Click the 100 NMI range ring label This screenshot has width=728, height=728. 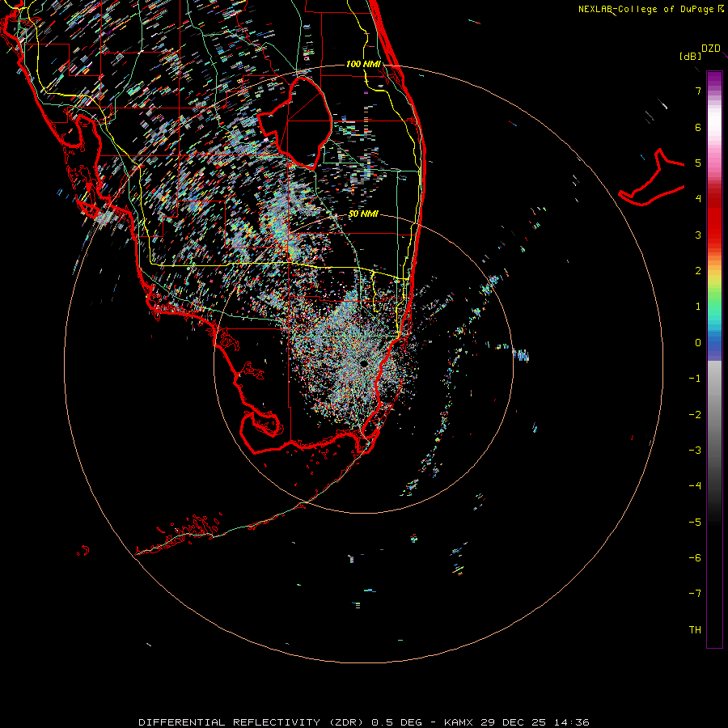tap(363, 64)
